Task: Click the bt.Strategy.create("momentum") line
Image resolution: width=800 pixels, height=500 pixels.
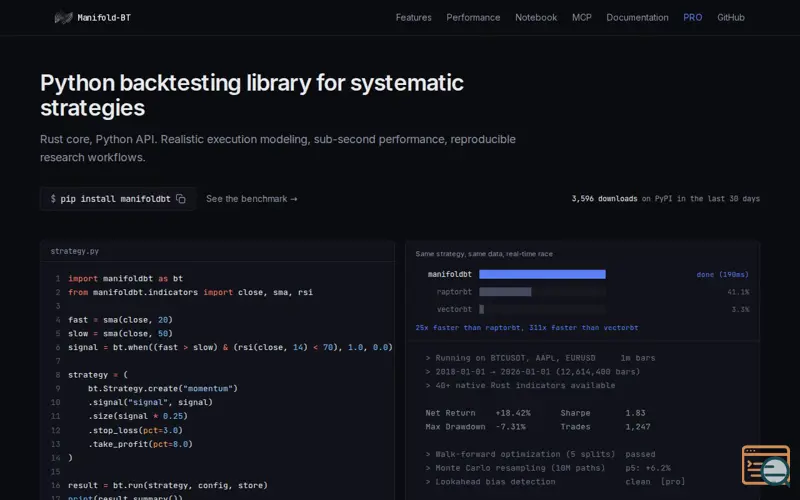Action: (x=163, y=389)
